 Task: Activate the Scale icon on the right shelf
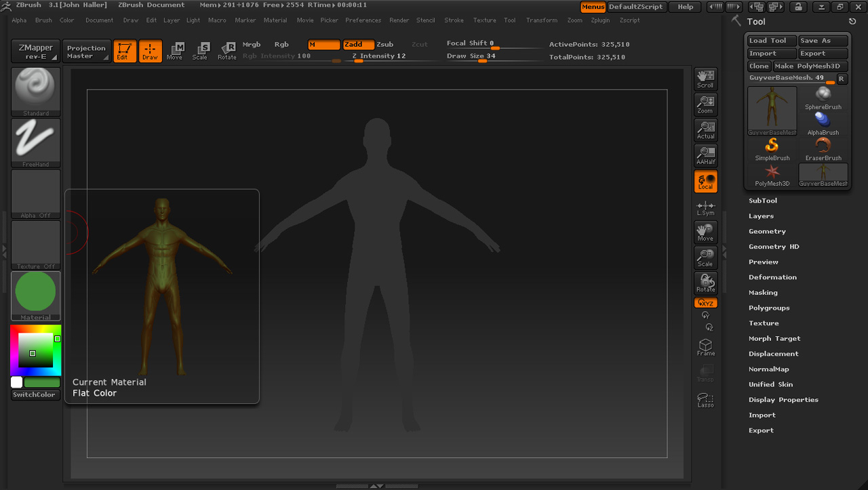coord(705,258)
